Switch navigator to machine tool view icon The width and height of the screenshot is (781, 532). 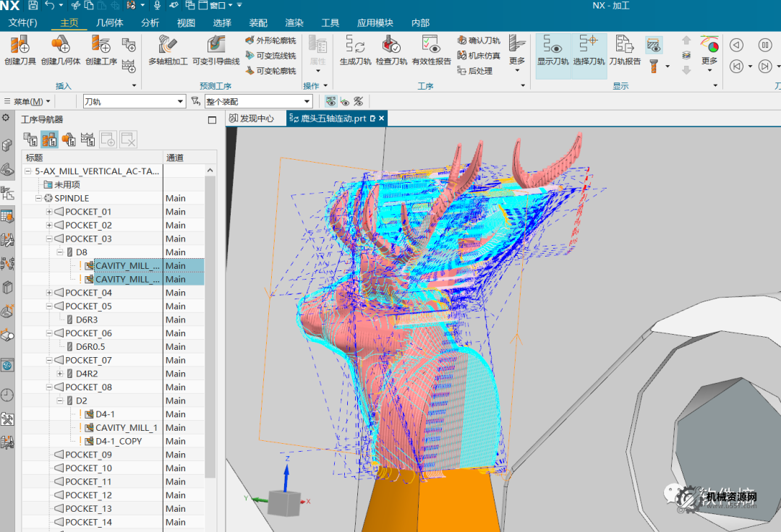coord(50,139)
